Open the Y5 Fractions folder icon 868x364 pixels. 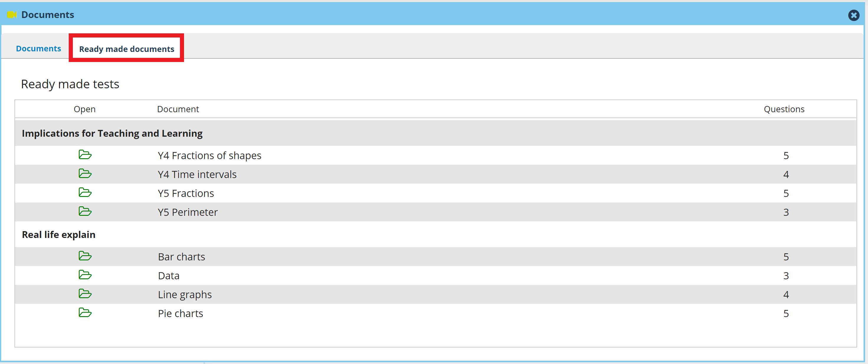[x=85, y=192]
